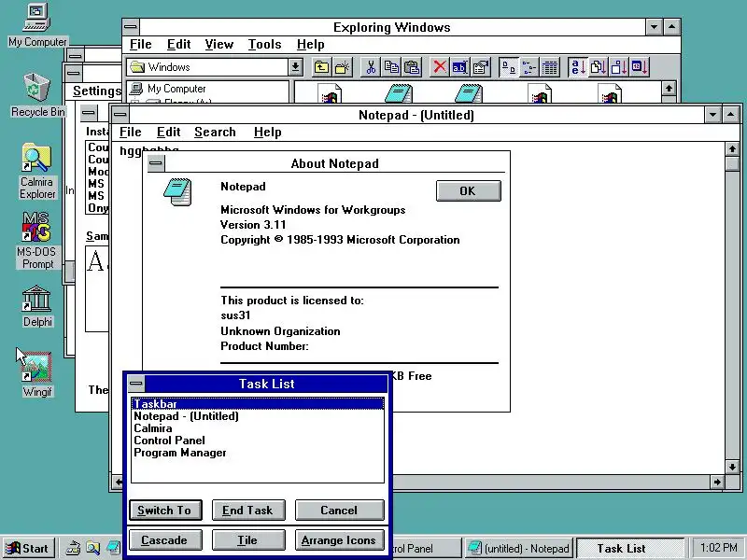Select the Delphi desktop shortcut

(x=37, y=307)
